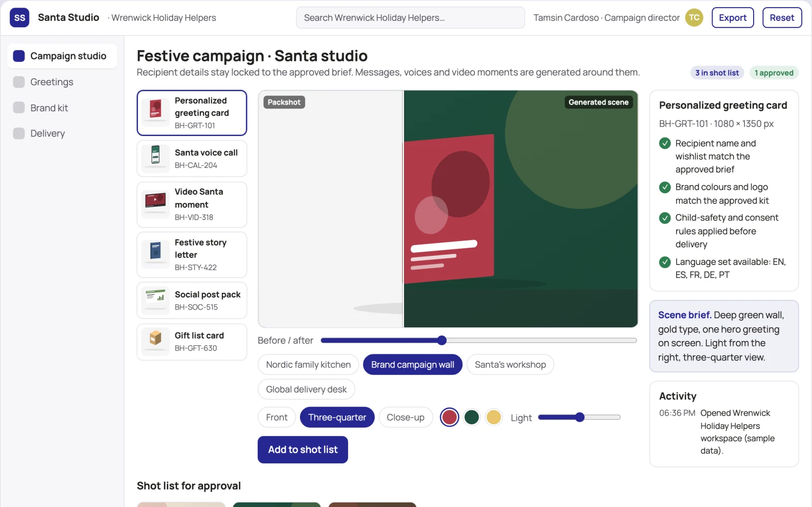The image size is (812, 507).
Task: Click the Packshot label on preview
Action: click(x=284, y=102)
